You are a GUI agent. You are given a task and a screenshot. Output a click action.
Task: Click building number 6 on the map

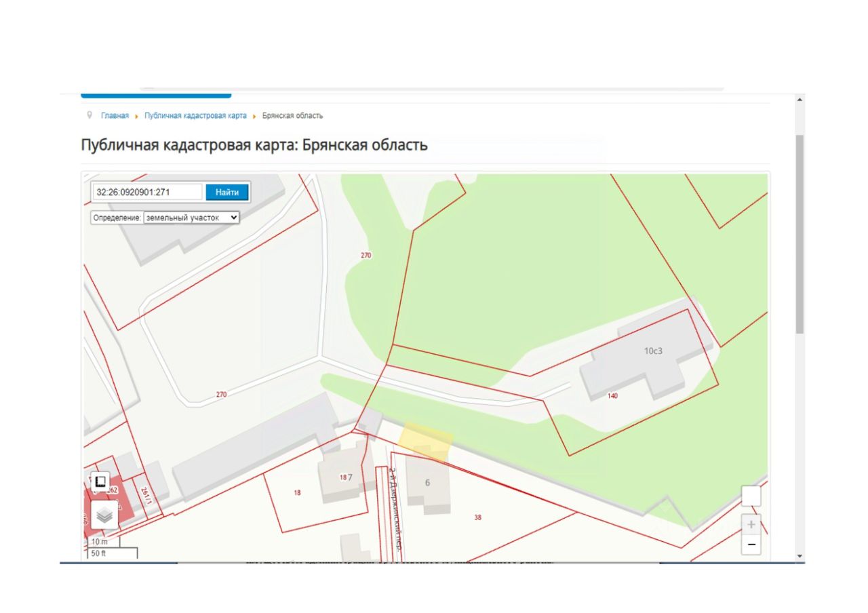427,483
